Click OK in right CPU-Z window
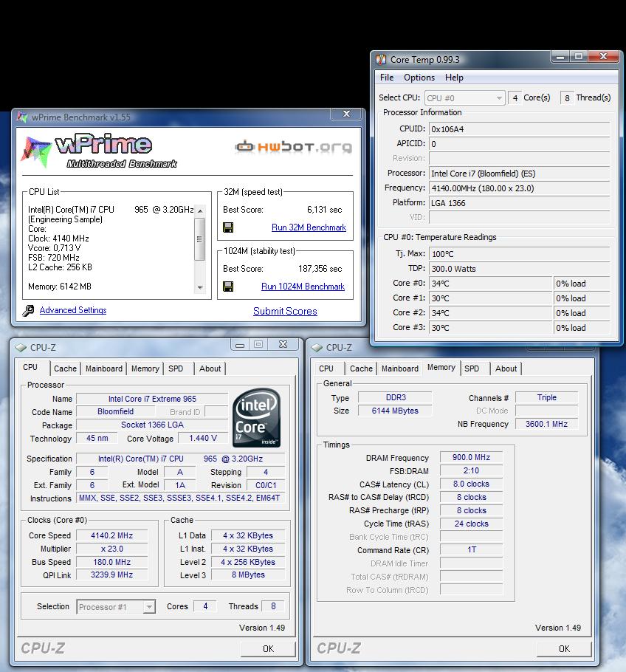626x672 pixels. [564, 649]
